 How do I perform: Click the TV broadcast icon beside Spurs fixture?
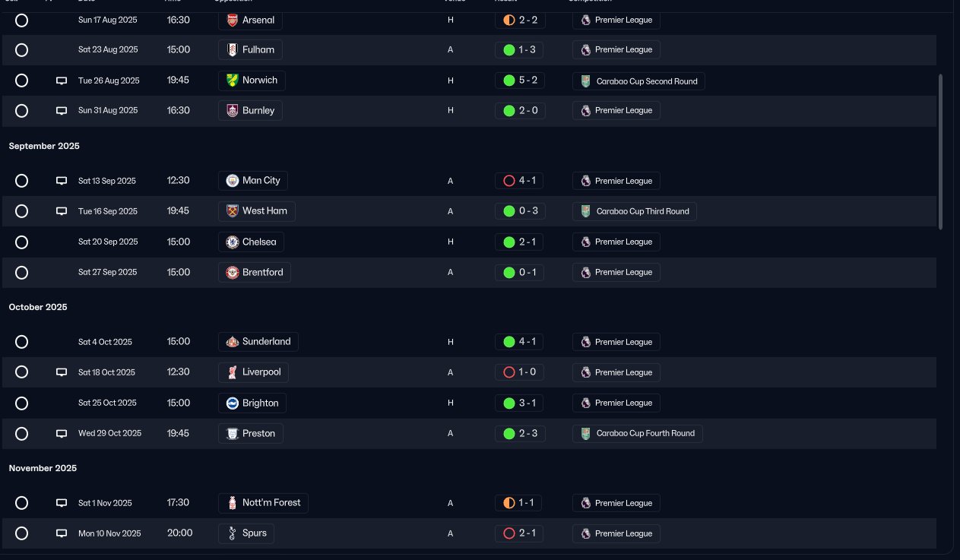click(62, 533)
